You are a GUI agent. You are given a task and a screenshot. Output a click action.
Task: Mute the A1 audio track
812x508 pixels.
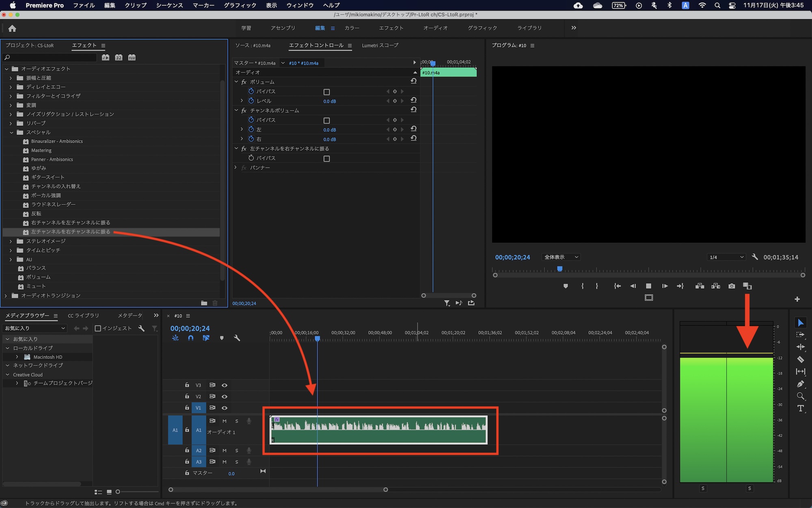click(x=225, y=421)
